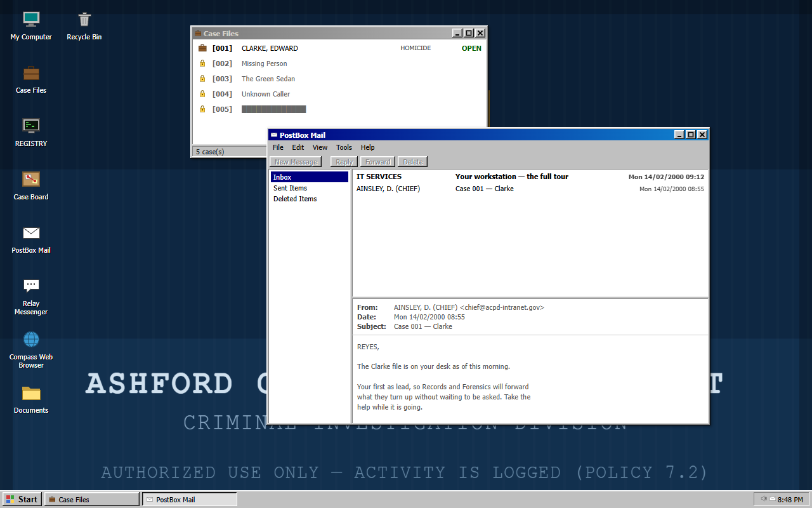Minimize the PostBox Mail window
The height and width of the screenshot is (508, 812).
[679, 135]
